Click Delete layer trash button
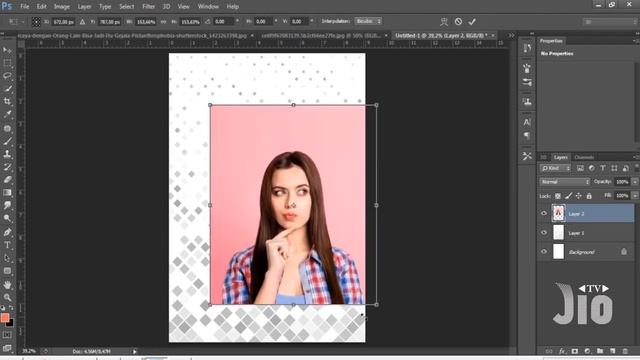 click(x=625, y=351)
